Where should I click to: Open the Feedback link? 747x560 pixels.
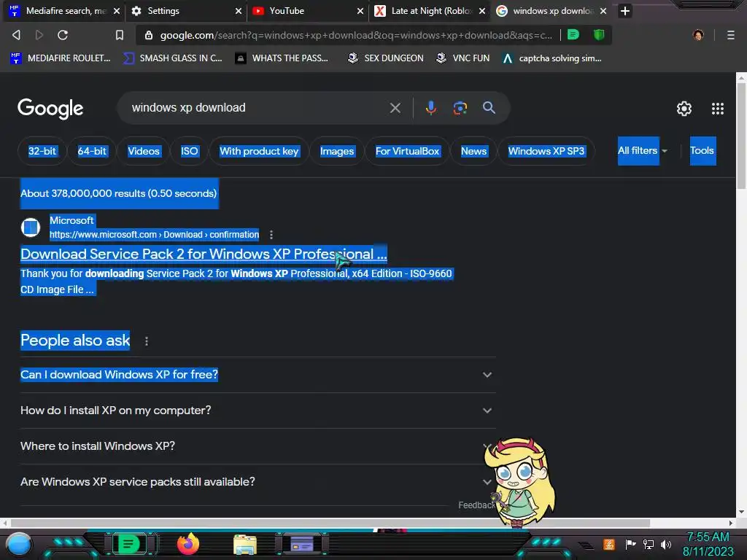(476, 505)
